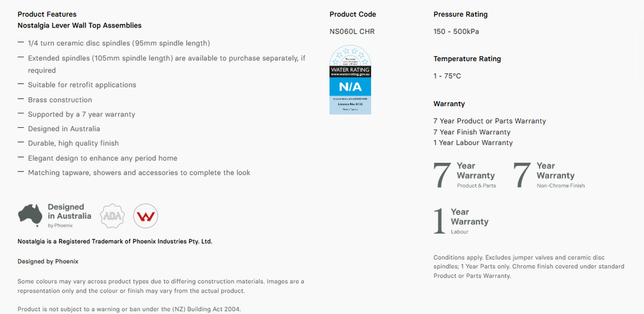Click the Nostalgia Registered Trademark notice
This screenshot has height=314, width=644.
coord(115,242)
